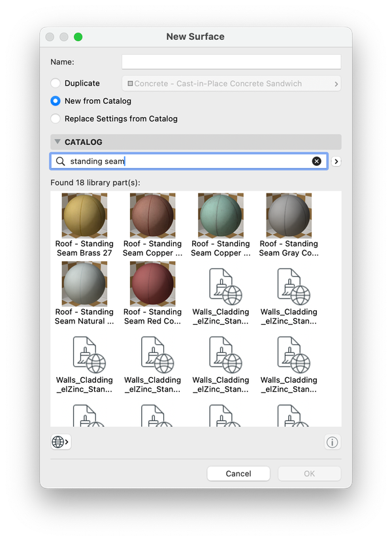This screenshot has height=541, width=392.
Task: Select New from Catalog radio option
Action: pyautogui.click(x=56, y=101)
